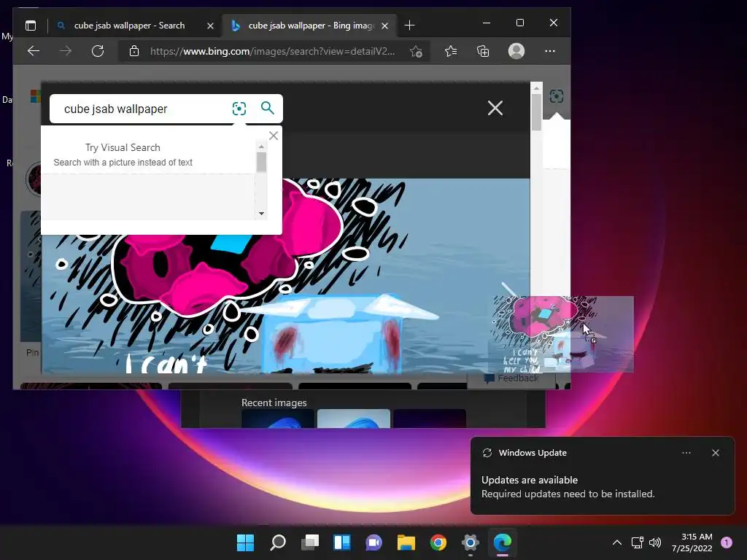The image size is (747, 560).
Task: View site information lock icon
Action: (134, 51)
